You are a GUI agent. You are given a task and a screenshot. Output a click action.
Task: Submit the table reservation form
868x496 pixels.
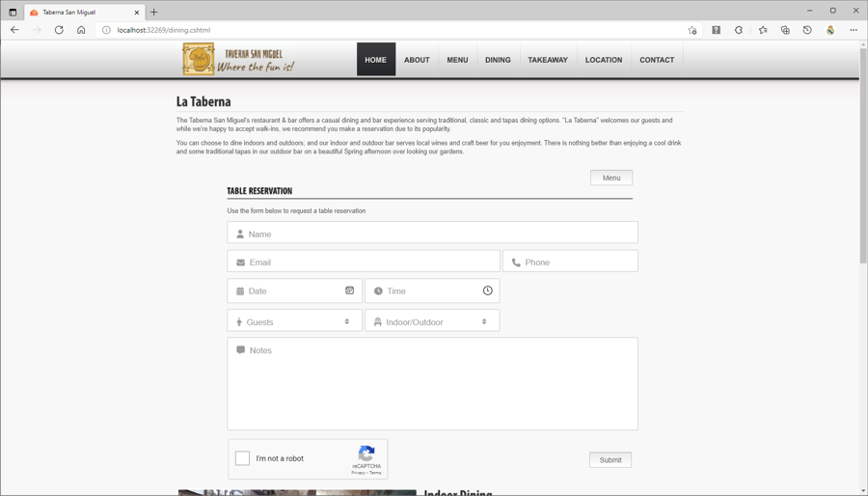pyautogui.click(x=610, y=459)
